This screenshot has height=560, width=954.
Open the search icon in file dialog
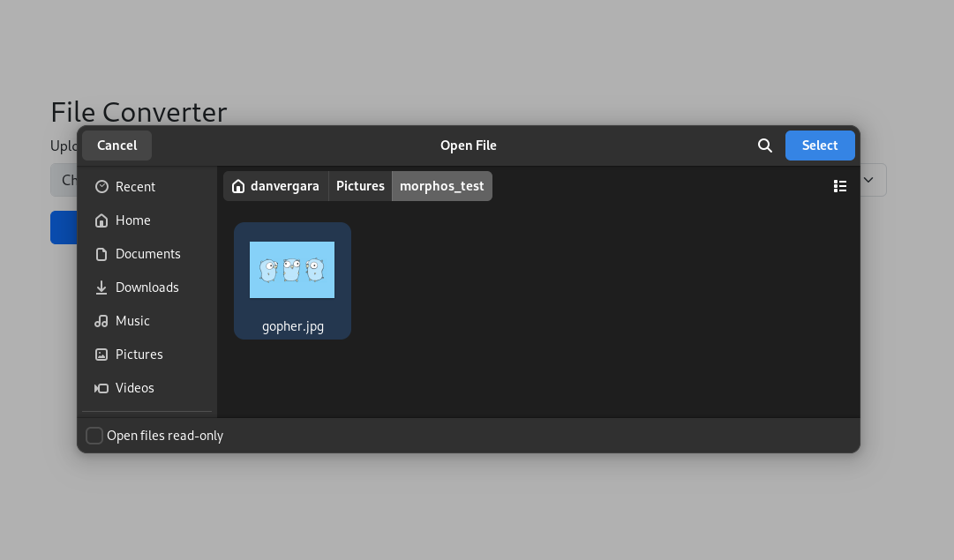pos(765,146)
